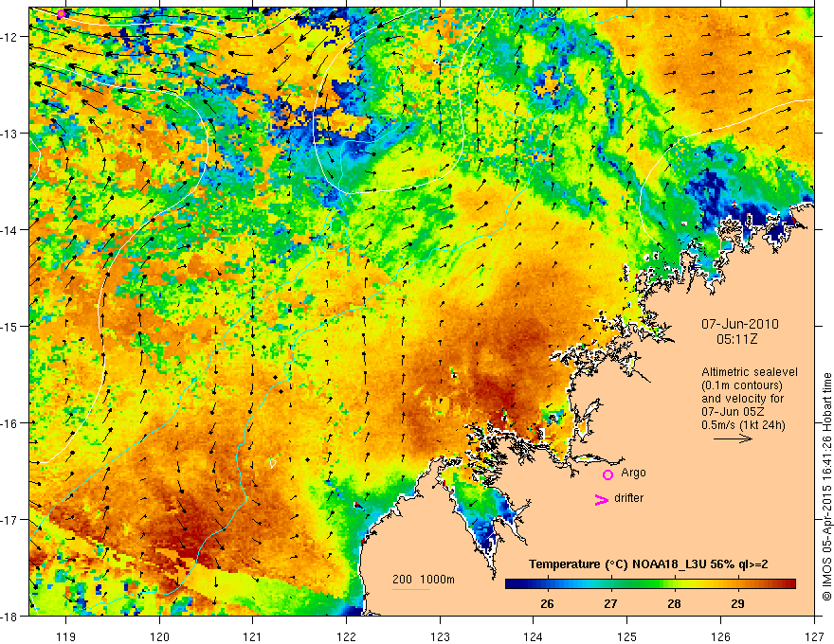Click the IMOS copyright timestamp text
834x644 pixels.
pyautogui.click(x=826, y=487)
